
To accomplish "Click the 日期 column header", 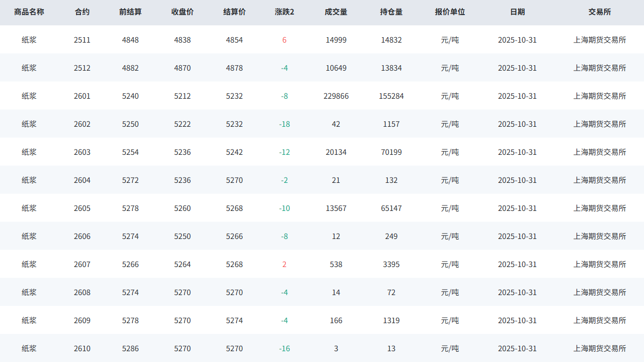I will tap(517, 12).
